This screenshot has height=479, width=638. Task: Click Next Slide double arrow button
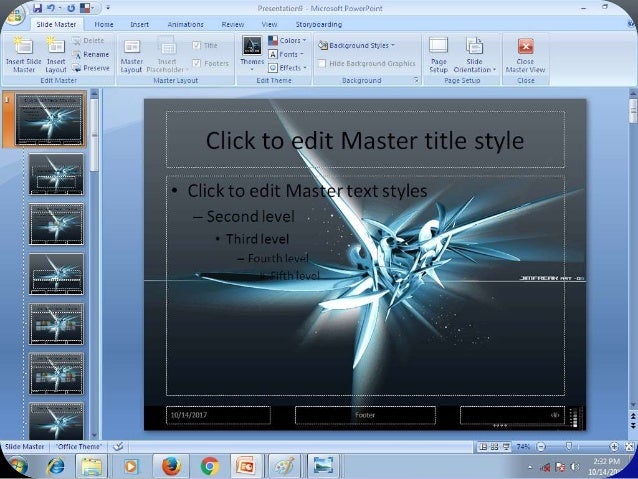click(633, 425)
